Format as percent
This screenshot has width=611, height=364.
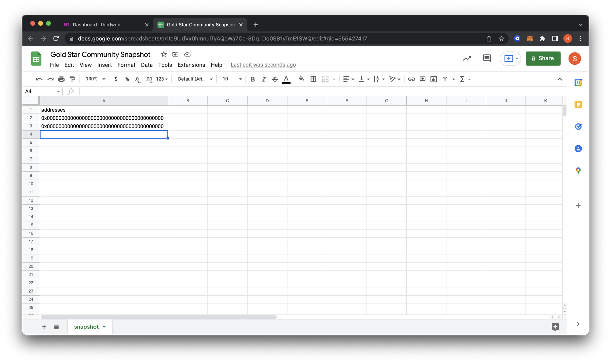[x=127, y=79]
